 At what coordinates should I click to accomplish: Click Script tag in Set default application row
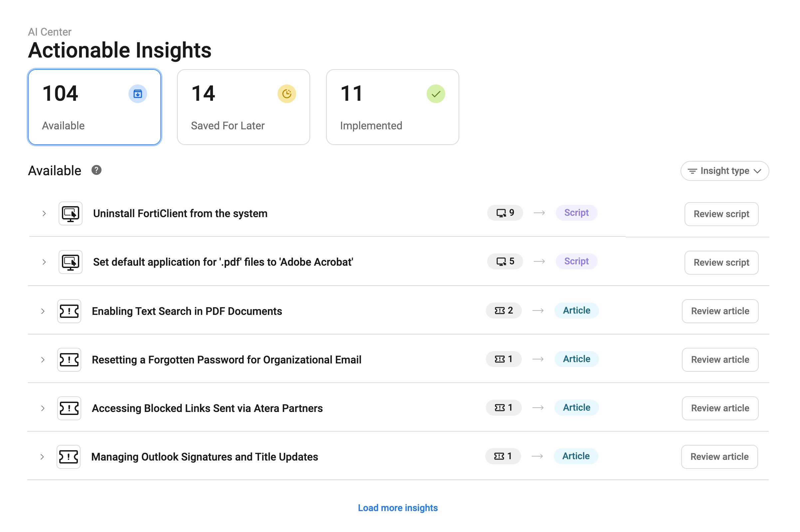click(x=576, y=261)
